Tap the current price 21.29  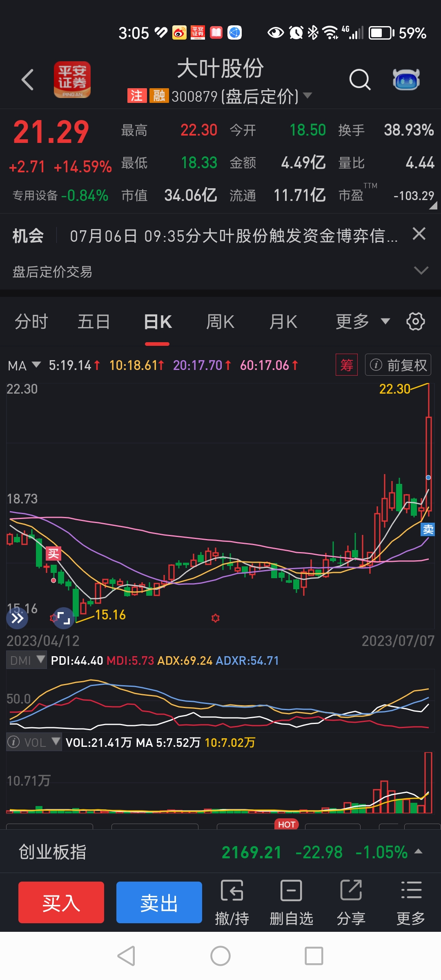pos(51,132)
